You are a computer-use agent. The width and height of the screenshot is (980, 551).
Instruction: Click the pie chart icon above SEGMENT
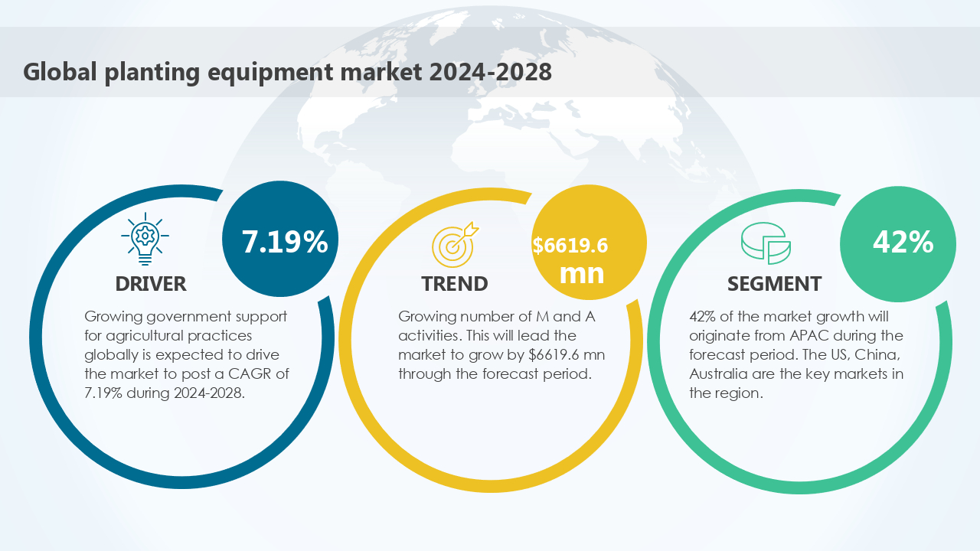coord(766,243)
